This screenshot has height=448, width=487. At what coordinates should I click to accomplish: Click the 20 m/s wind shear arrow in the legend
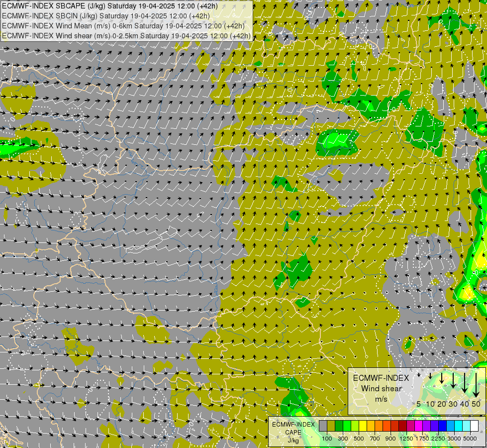[442, 378]
